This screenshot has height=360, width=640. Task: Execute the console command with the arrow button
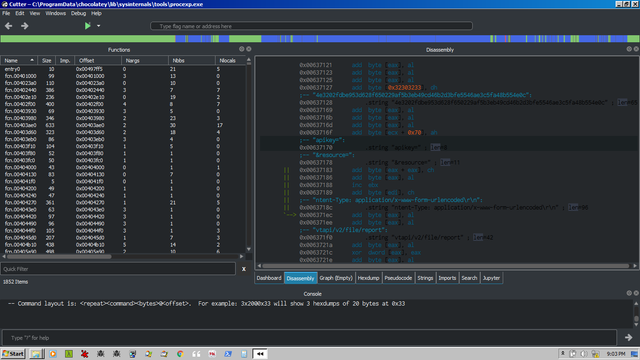629,338
